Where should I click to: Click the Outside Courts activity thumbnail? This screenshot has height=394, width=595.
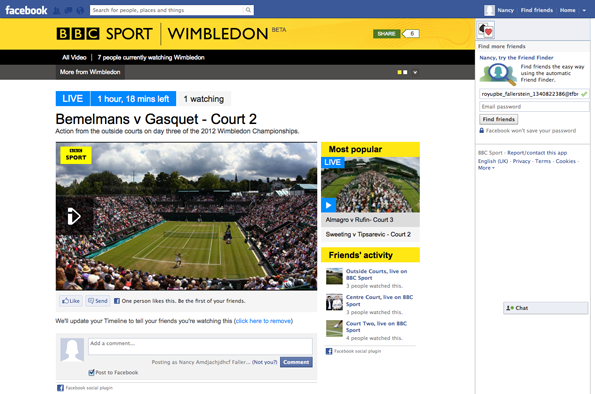coord(334,276)
